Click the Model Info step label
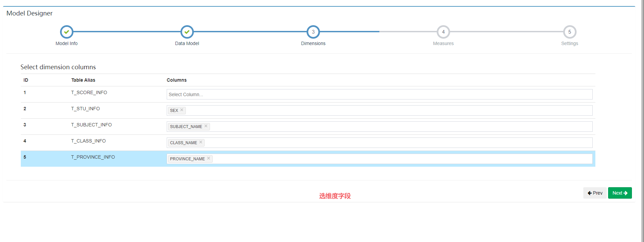Image resolution: width=644 pixels, height=242 pixels. [66, 43]
